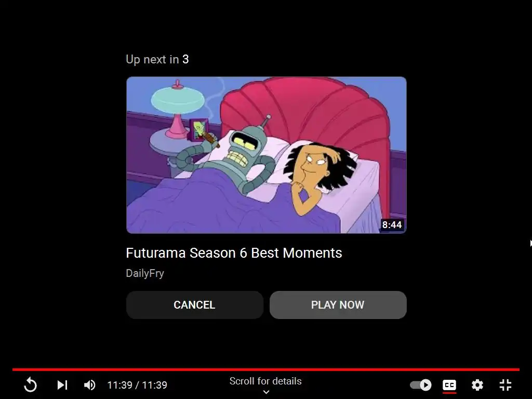Screen dimensions: 532x399
Task: Open the Futurama up-next thumbnail
Action: [267, 155]
